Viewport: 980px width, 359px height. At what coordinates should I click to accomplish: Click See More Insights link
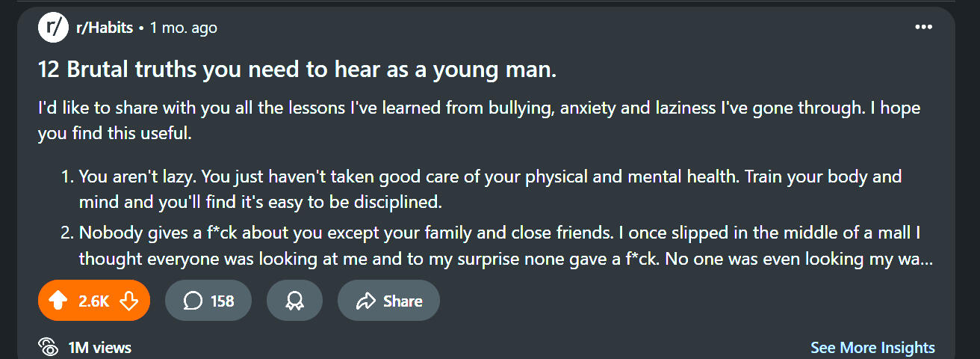872,348
